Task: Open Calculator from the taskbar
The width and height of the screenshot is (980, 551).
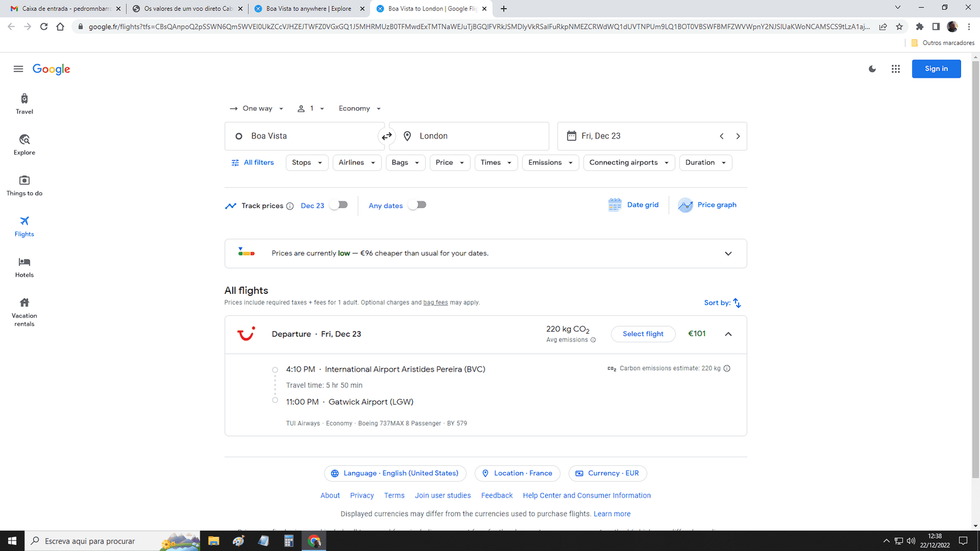Action: pyautogui.click(x=288, y=541)
